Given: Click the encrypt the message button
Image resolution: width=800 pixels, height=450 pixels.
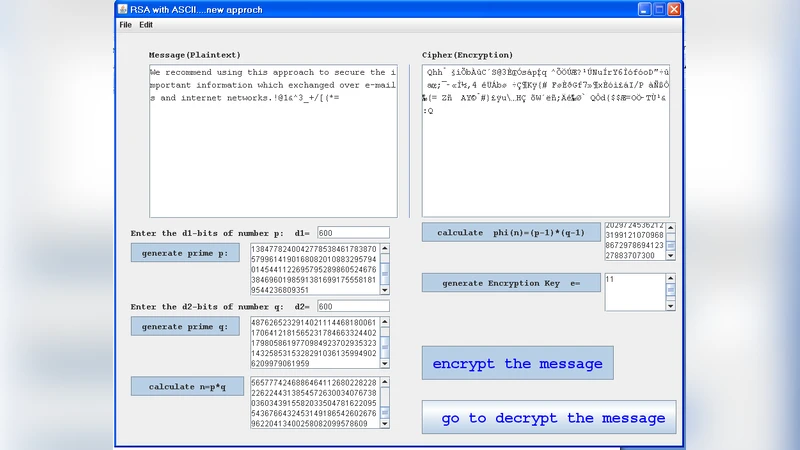Looking at the screenshot, I should 517,364.
